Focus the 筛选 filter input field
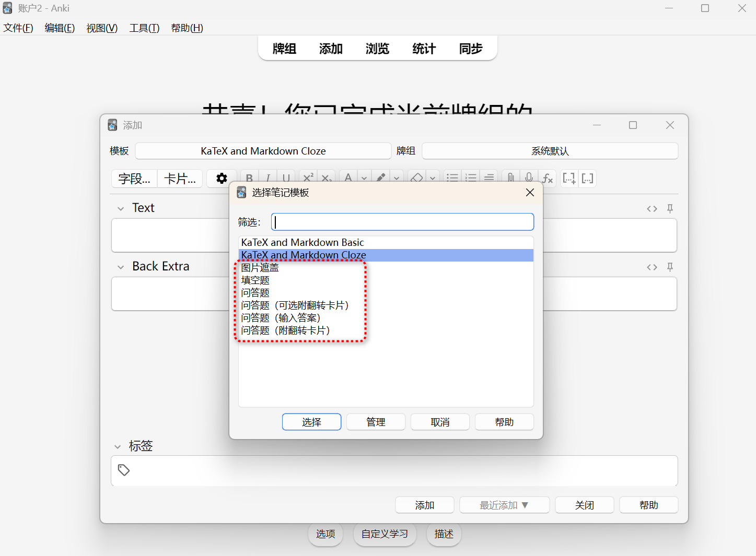Viewport: 756px width, 556px height. click(x=402, y=222)
